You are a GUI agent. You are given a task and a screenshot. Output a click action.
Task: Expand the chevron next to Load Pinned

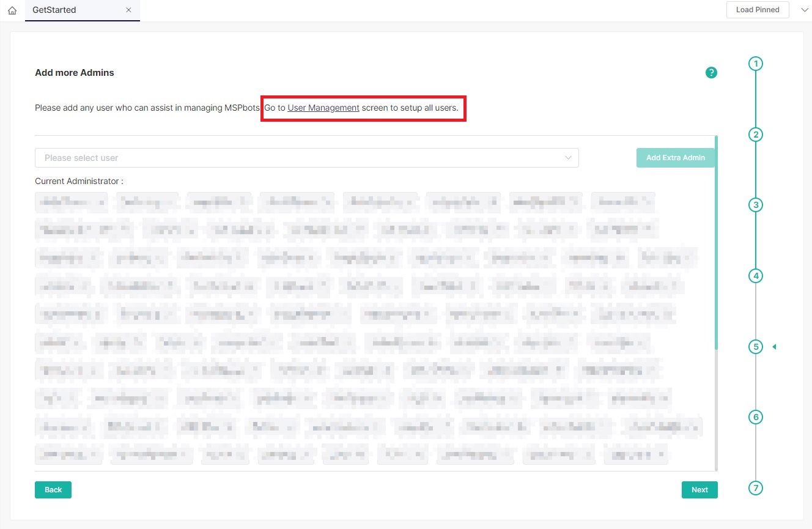tap(804, 10)
